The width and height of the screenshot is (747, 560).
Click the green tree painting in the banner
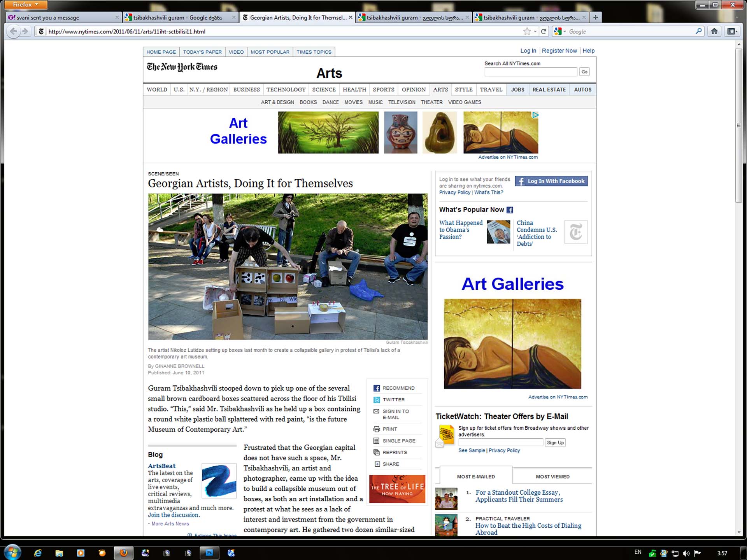click(x=328, y=133)
